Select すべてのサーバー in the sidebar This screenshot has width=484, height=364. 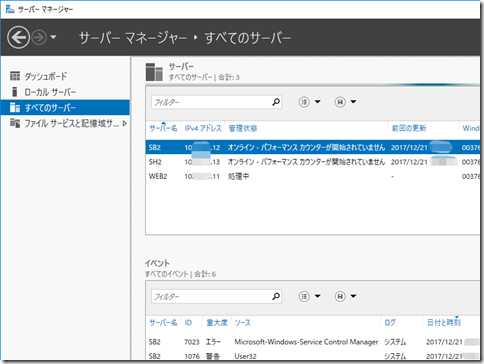pyautogui.click(x=65, y=108)
